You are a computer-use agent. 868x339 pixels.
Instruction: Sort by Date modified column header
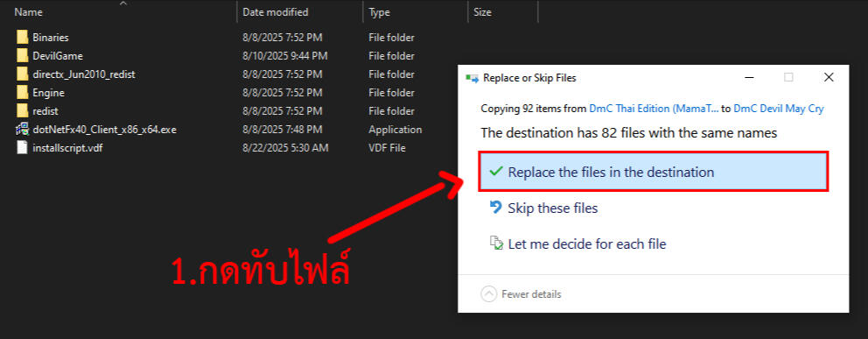point(275,12)
